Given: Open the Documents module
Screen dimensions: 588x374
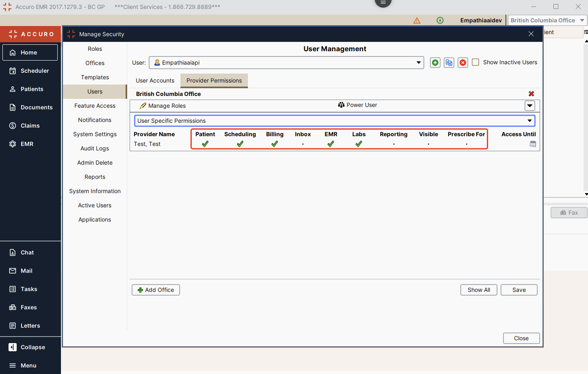Looking at the screenshot, I should pos(30,107).
